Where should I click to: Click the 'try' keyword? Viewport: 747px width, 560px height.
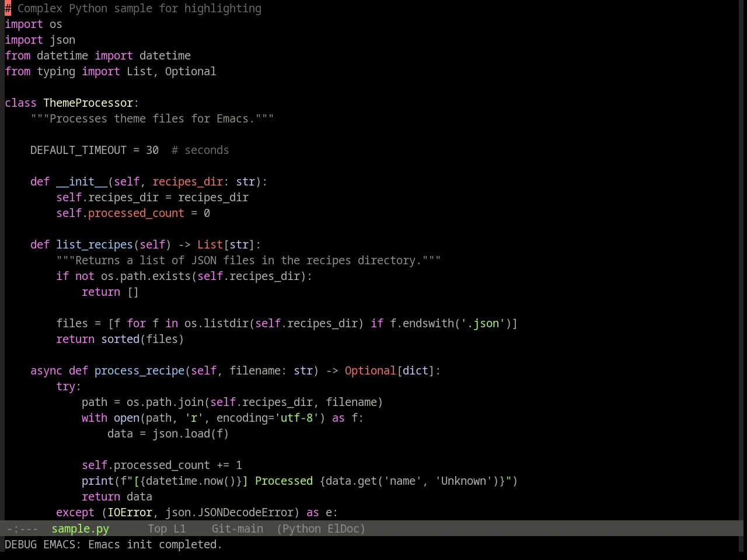(65, 386)
